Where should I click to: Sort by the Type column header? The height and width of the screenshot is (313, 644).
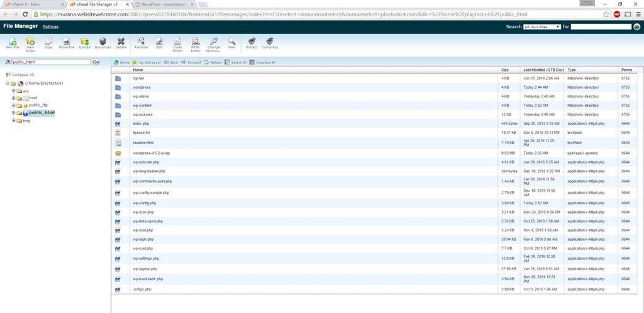[591, 70]
